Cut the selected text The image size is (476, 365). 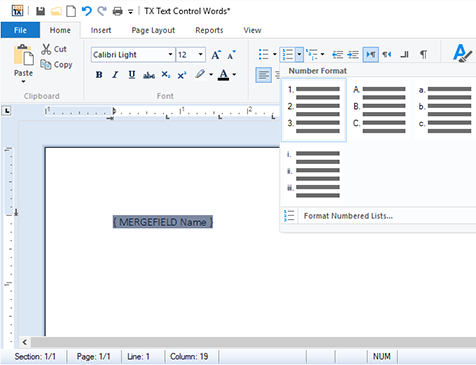point(54,49)
